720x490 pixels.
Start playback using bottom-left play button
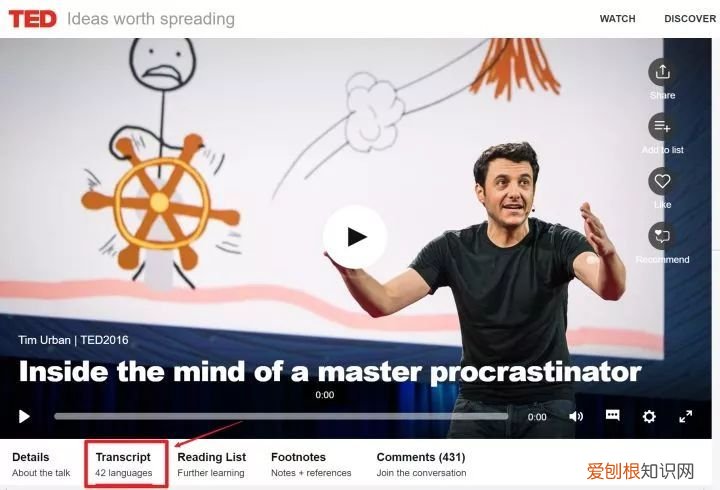click(24, 417)
